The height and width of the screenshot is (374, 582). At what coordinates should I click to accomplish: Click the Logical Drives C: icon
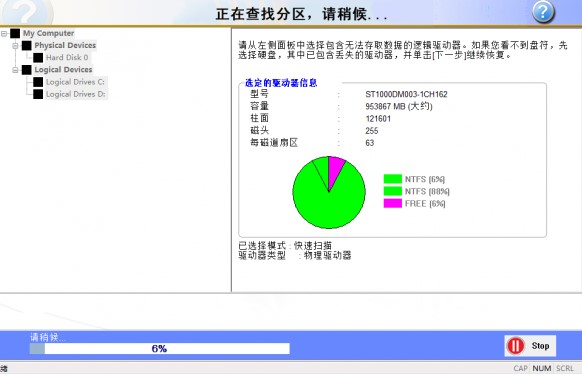click(38, 82)
